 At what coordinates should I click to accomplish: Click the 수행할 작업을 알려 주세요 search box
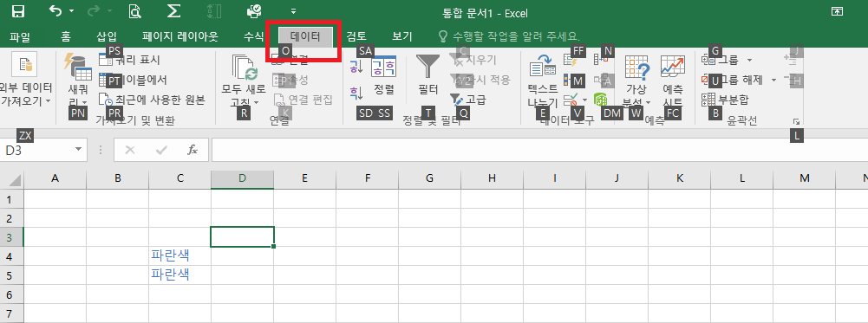[x=509, y=37]
